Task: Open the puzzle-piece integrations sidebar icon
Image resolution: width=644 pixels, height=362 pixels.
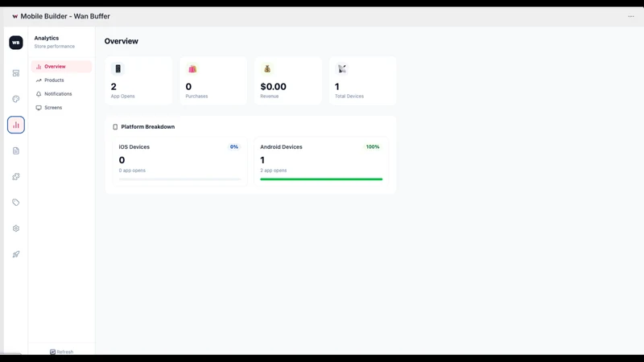Action: coord(16,176)
